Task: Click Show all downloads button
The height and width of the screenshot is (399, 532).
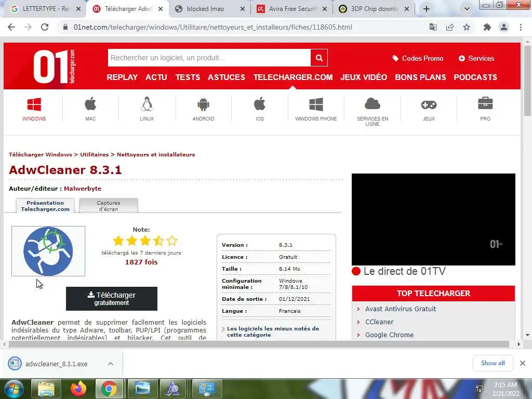Action: point(493,363)
